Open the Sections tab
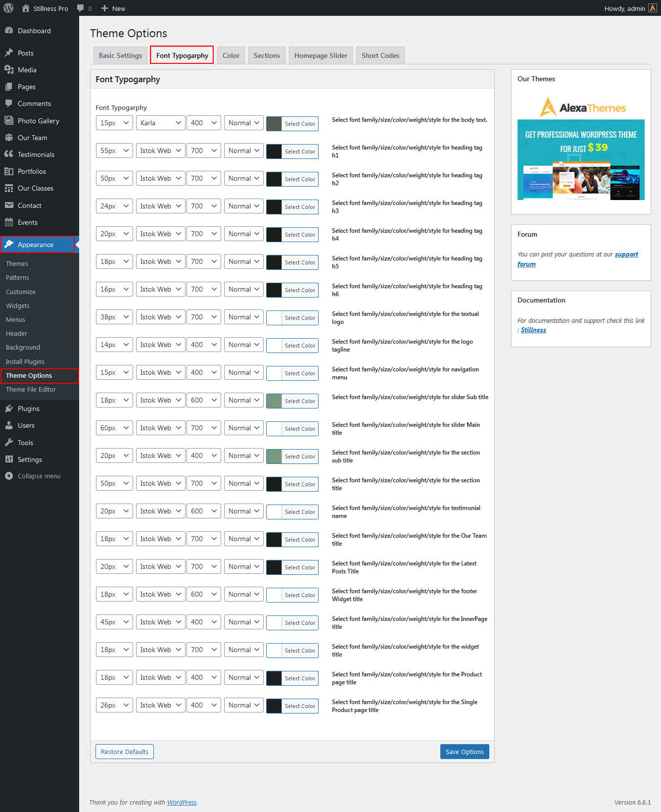 point(267,55)
